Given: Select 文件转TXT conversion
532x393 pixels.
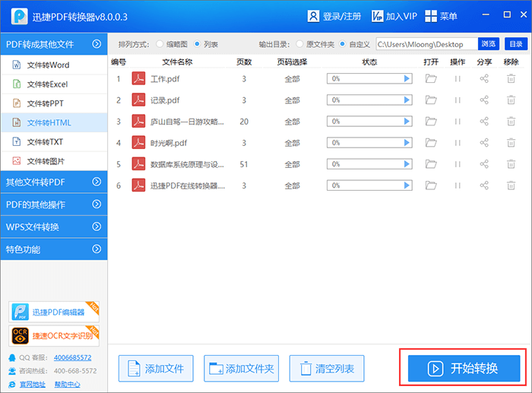Looking at the screenshot, I should pyautogui.click(x=54, y=141).
